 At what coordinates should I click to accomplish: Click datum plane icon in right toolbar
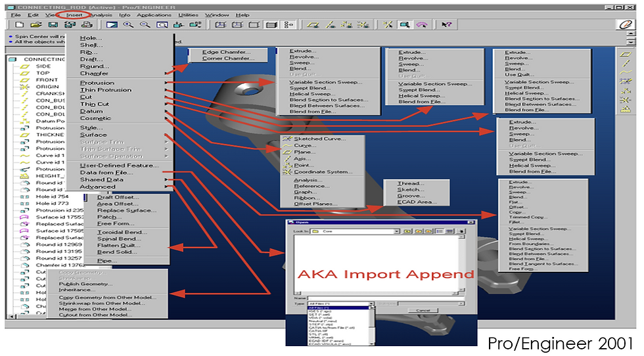(x=626, y=55)
